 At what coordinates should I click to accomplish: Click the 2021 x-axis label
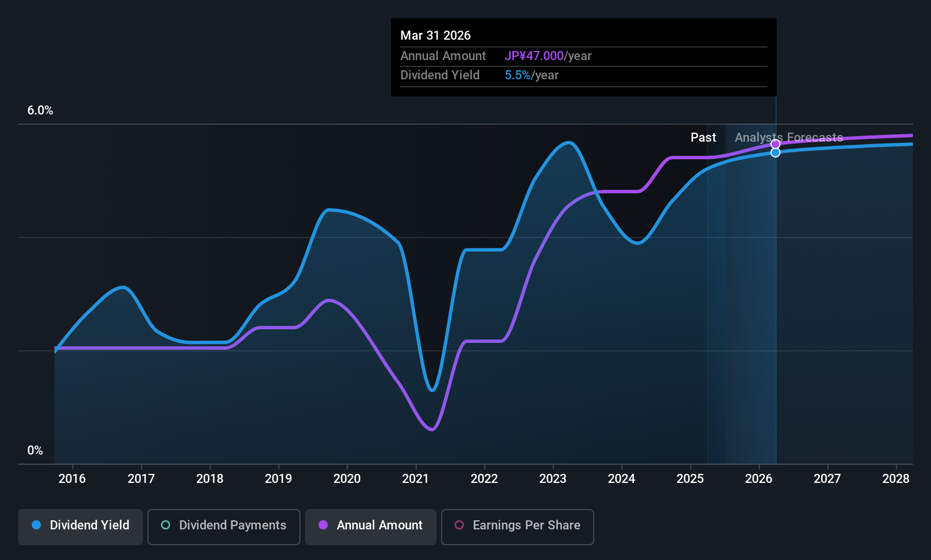(416, 479)
